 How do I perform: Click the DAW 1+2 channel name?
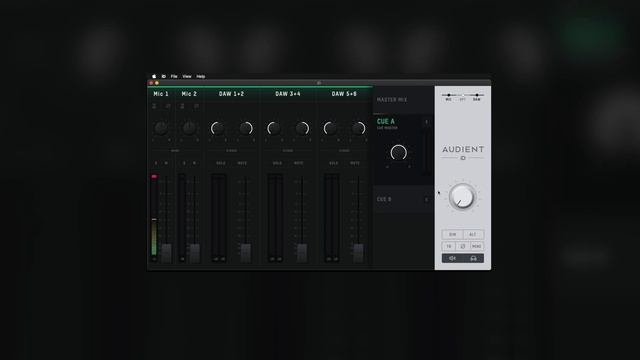click(x=231, y=94)
